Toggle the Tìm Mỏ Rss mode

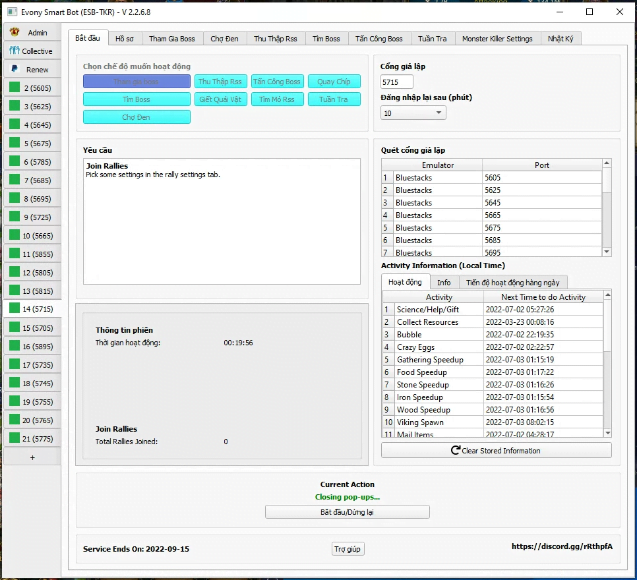tap(277, 99)
